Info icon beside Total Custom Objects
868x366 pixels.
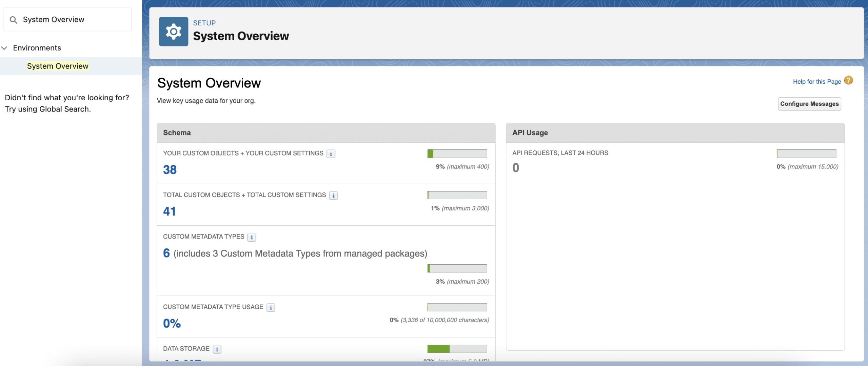click(333, 196)
